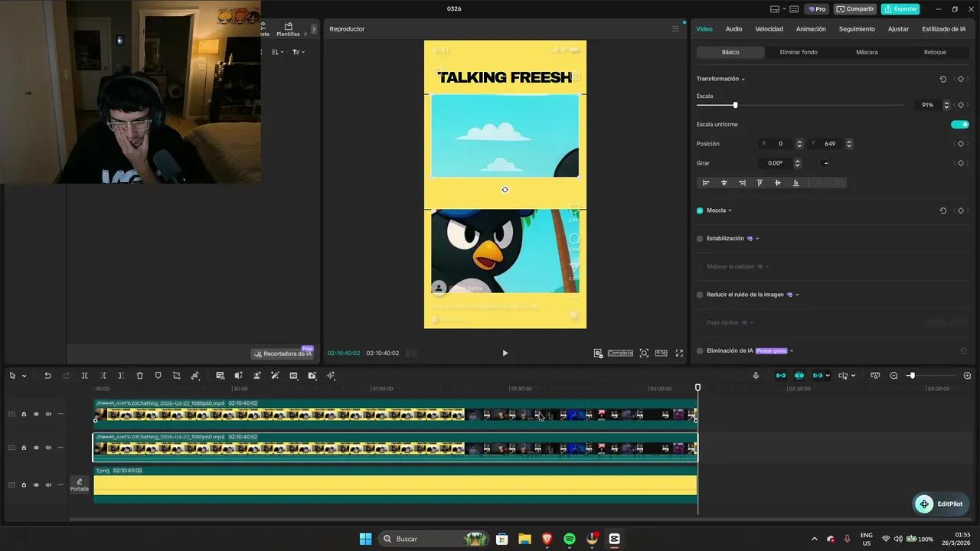
Task: Click the Exportar button
Action: (900, 9)
